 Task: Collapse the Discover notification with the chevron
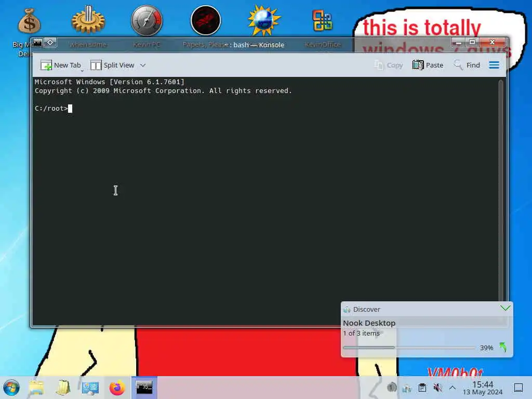coord(505,308)
